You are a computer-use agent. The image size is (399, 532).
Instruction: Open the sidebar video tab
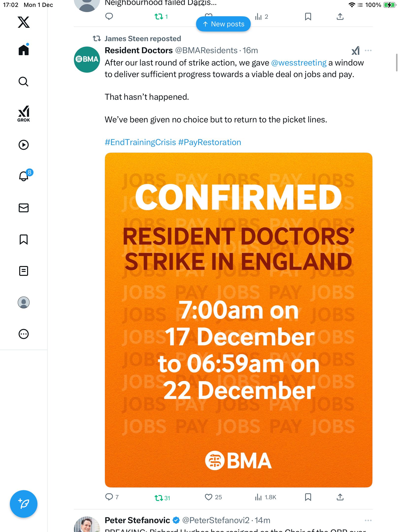pos(24,145)
